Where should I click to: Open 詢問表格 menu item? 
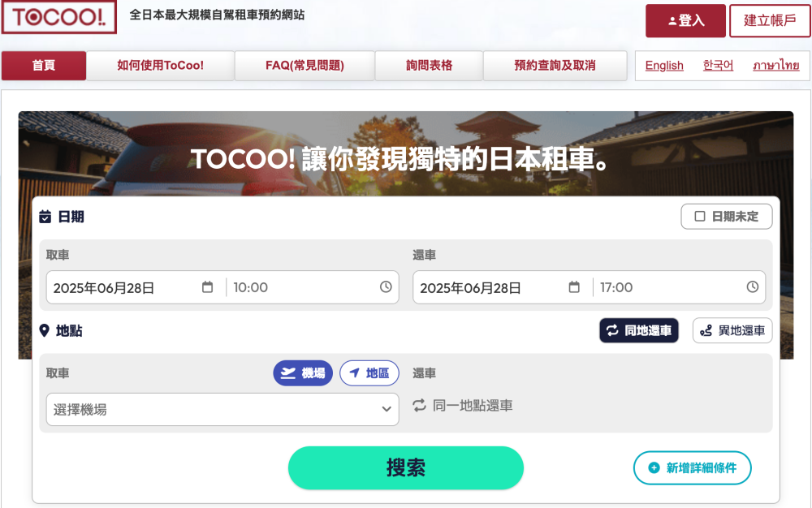[429, 65]
